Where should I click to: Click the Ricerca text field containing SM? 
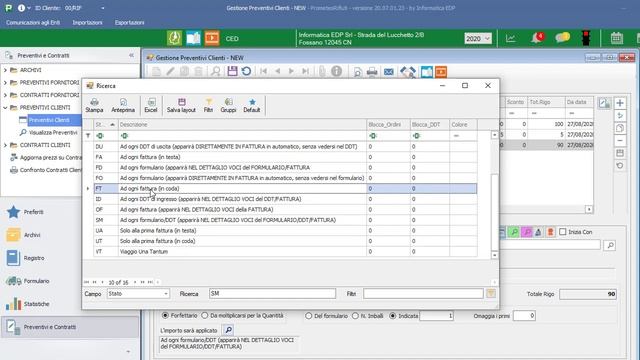[272, 293]
